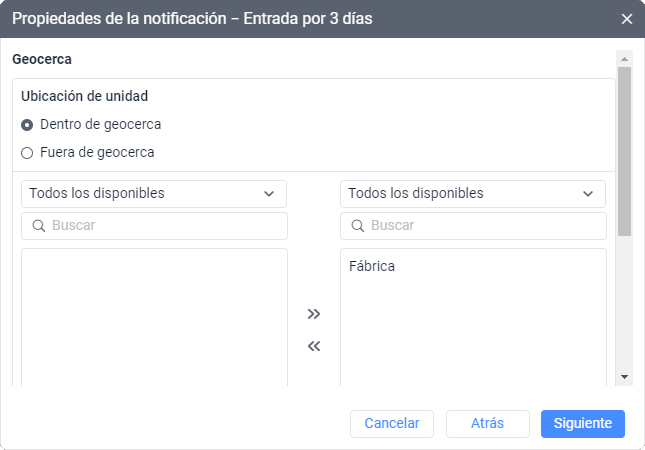Open the left Todos los disponibles dropdown
This screenshot has height=450, width=645.
(x=154, y=193)
